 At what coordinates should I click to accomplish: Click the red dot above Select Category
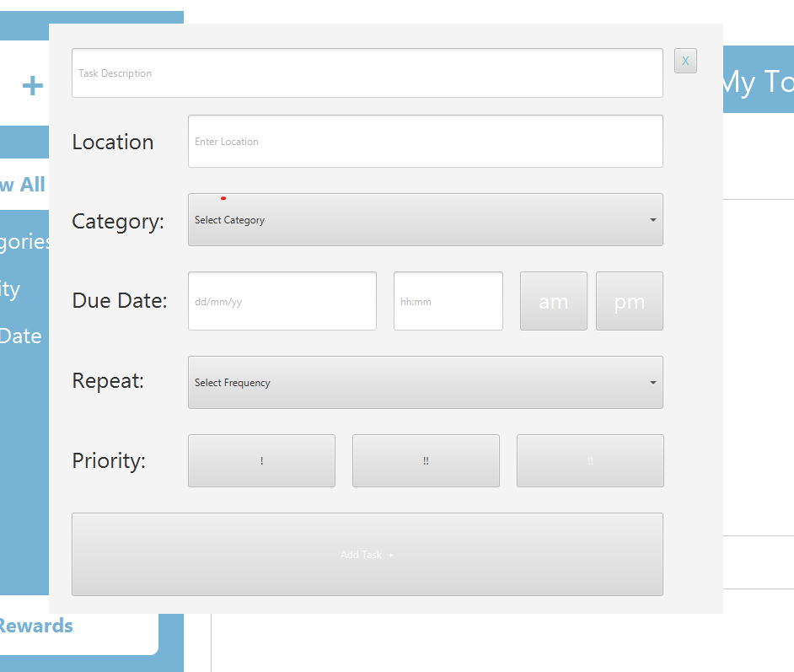tap(223, 197)
